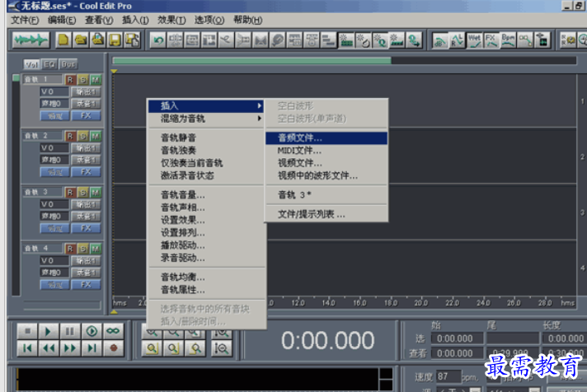The image size is (587, 392).
Task: Switch to Vol tab
Action: [31, 64]
